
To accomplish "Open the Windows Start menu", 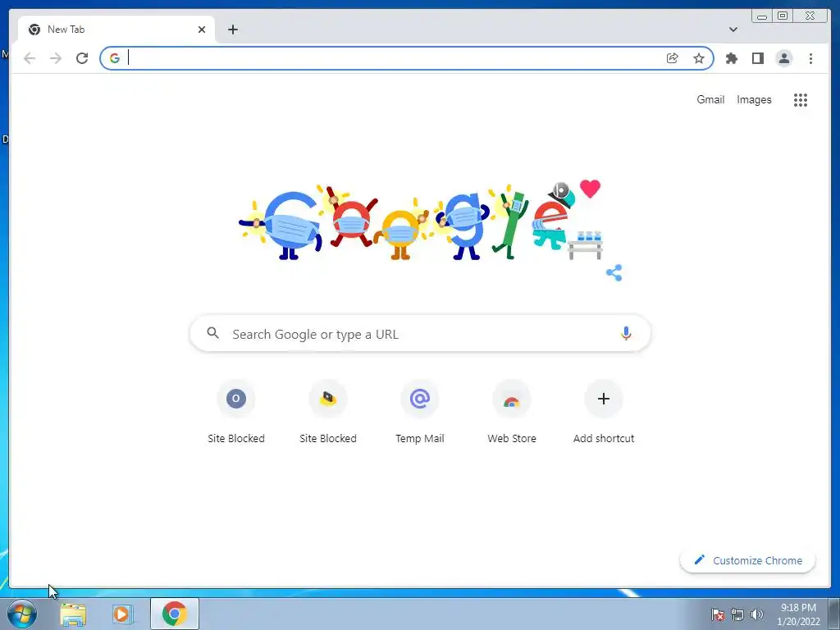I will point(22,614).
